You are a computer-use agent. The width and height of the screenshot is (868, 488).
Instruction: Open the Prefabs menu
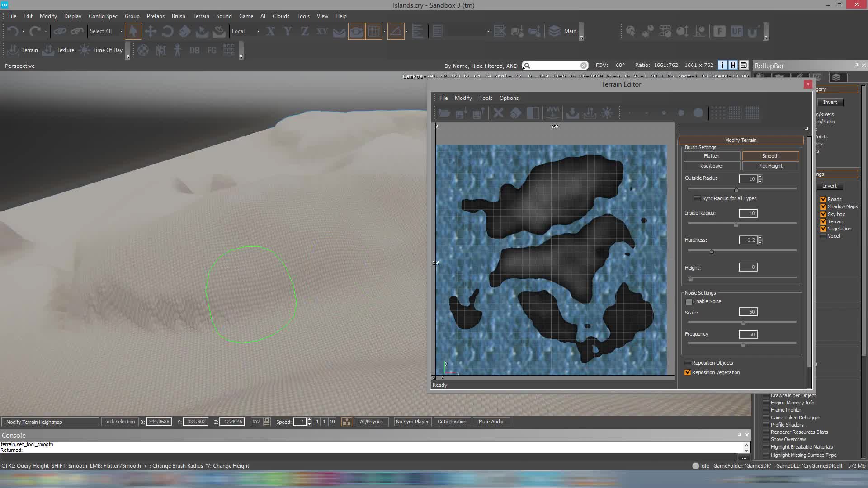(155, 16)
